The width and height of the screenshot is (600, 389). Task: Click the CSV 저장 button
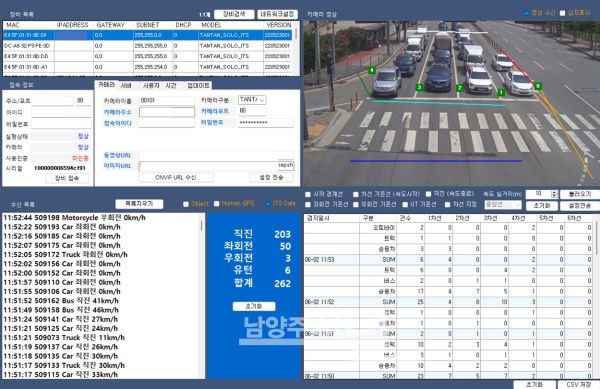click(579, 384)
